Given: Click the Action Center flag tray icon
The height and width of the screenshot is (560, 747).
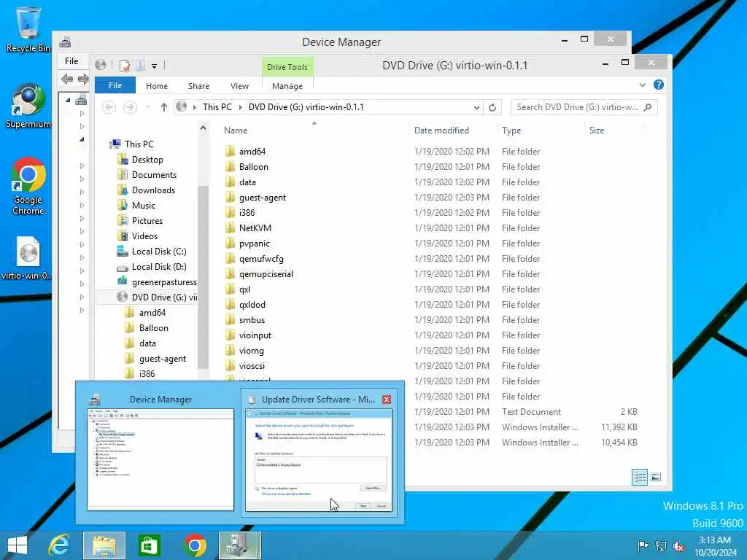Looking at the screenshot, I should 643,545.
